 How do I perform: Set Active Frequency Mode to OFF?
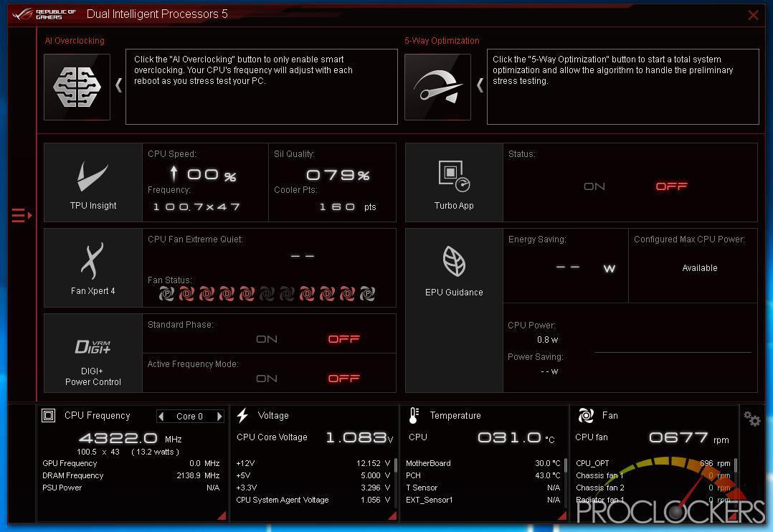(x=344, y=379)
